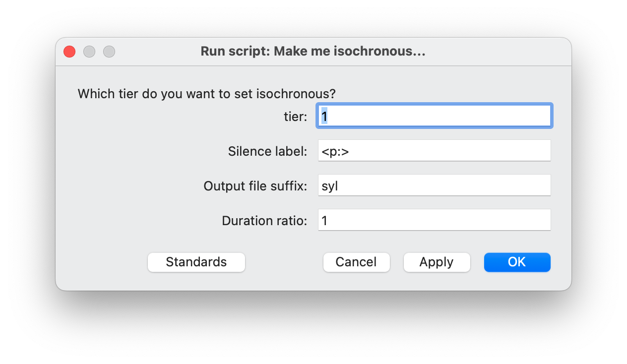Click the OK button to run the script
This screenshot has width=627, height=364.
click(x=517, y=262)
